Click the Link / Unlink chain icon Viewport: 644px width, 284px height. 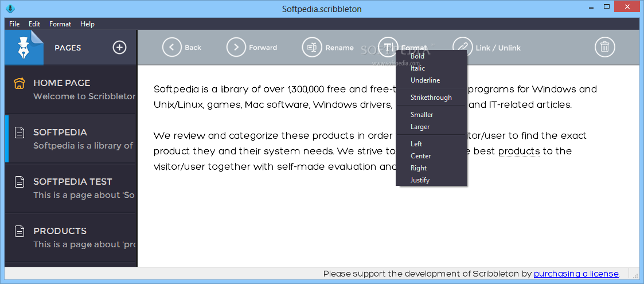click(462, 47)
